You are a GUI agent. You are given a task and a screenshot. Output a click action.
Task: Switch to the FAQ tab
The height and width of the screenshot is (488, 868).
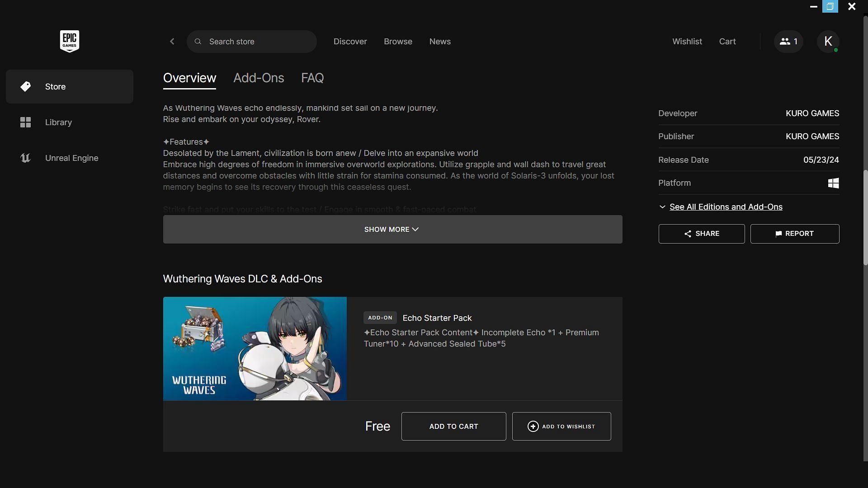pos(312,78)
